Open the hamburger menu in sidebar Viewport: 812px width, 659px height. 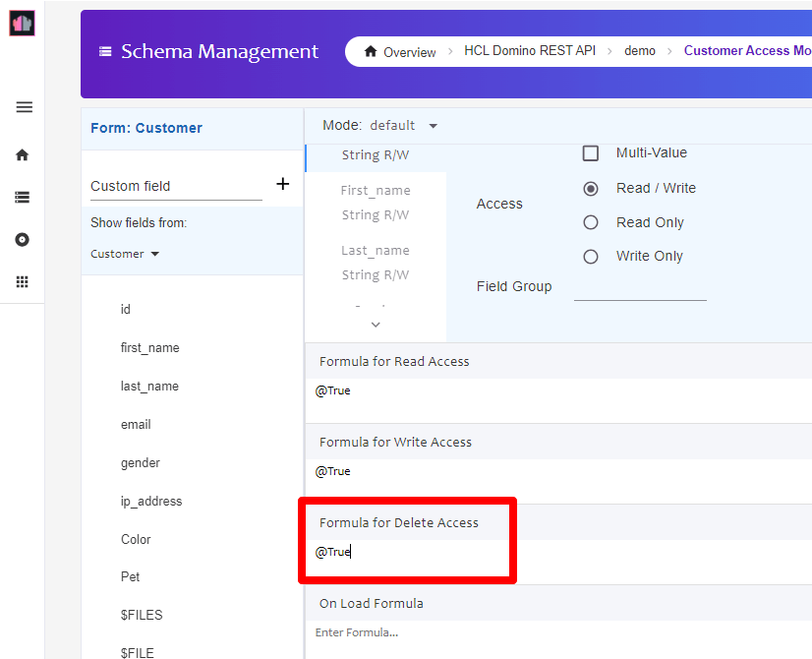tap(24, 107)
